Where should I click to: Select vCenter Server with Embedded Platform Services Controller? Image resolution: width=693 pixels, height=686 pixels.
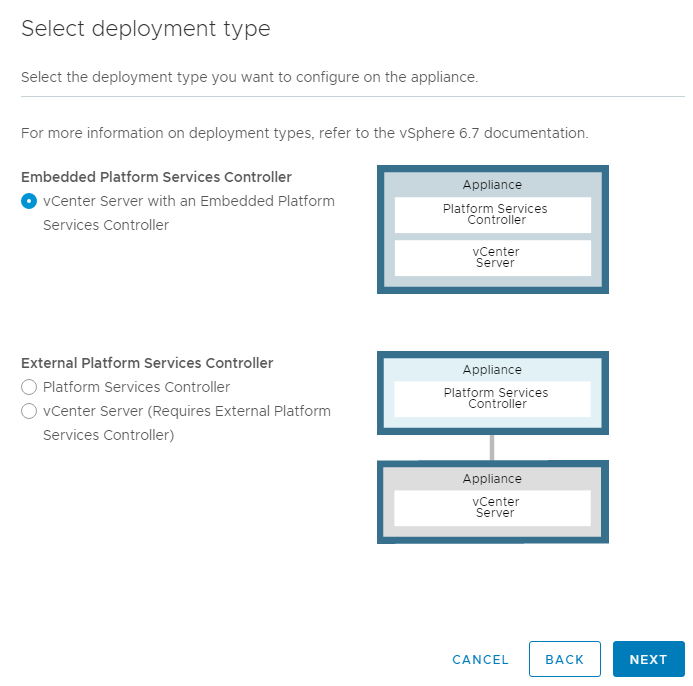click(x=29, y=201)
